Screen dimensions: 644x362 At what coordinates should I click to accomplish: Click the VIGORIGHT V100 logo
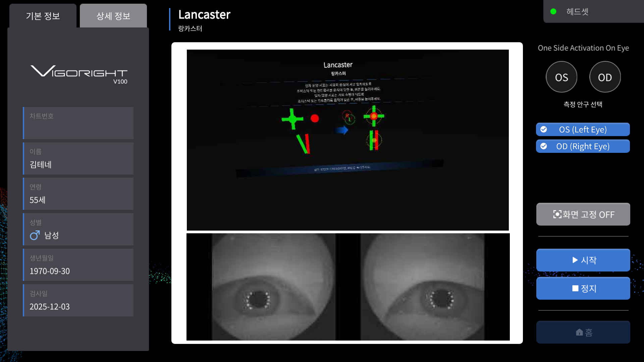point(79,73)
